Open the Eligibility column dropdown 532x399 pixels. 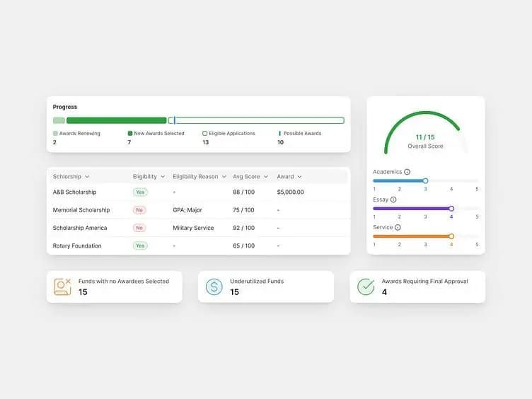[163, 177]
